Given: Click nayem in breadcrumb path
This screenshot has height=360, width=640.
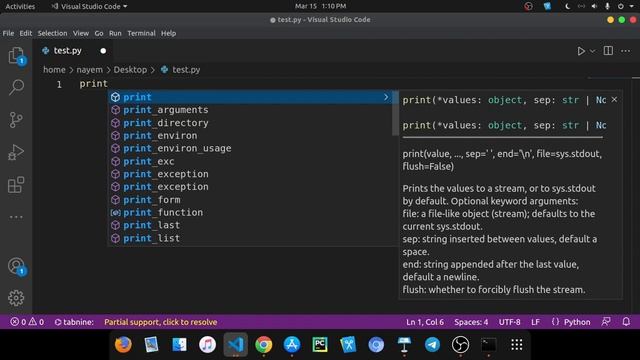Looking at the screenshot, I should point(89,70).
